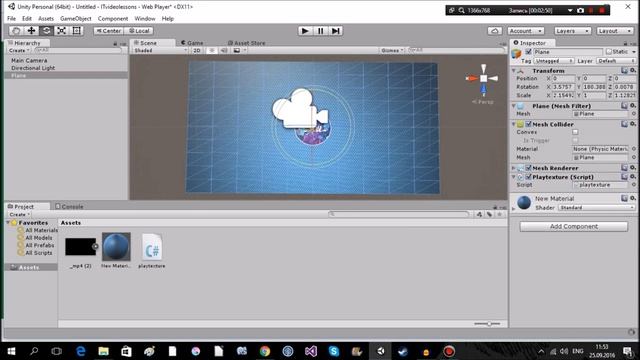Toggle scene audio speaker icon
640x360 pixels.
pos(224,50)
